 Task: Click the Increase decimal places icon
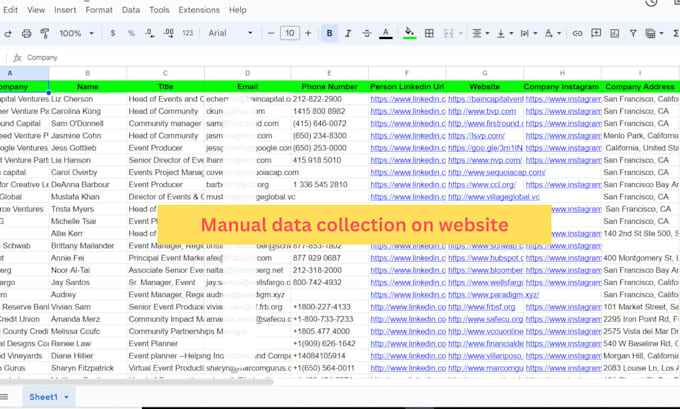[169, 33]
